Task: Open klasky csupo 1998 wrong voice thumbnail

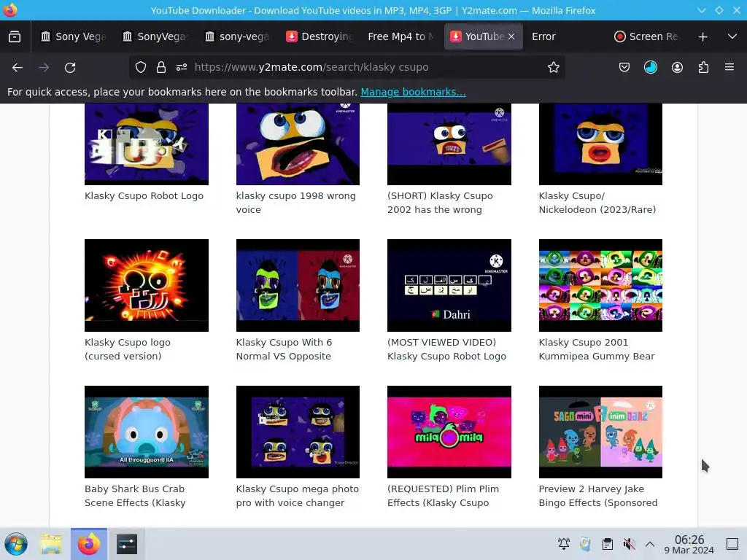Action: (298, 144)
